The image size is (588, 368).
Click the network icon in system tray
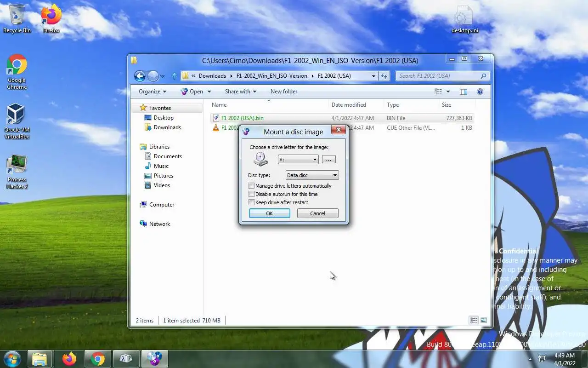(x=542, y=359)
